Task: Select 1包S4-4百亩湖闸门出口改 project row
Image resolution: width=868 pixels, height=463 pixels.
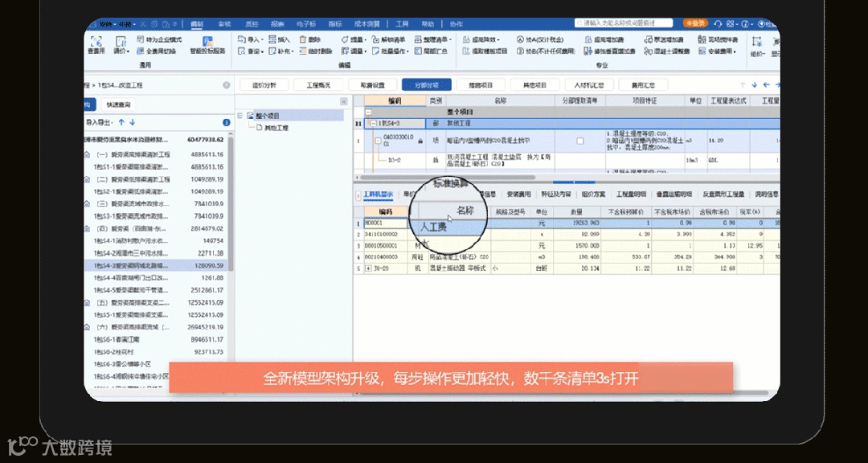Action: (x=155, y=277)
